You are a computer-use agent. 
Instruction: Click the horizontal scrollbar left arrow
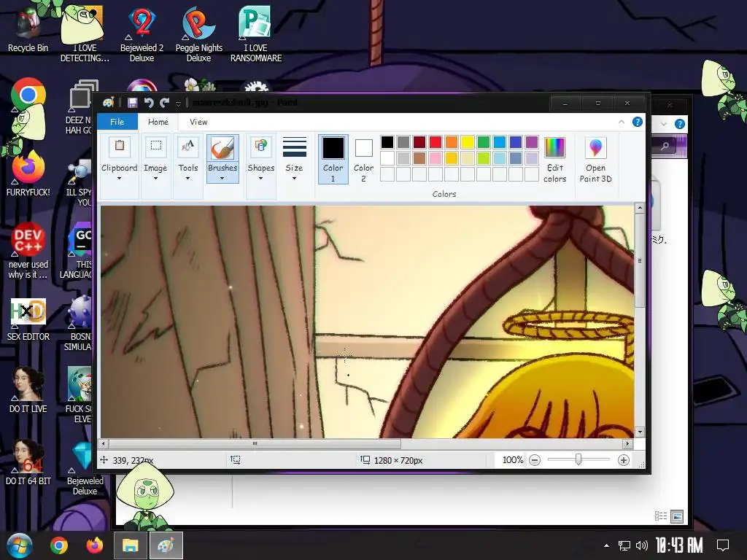[104, 443]
